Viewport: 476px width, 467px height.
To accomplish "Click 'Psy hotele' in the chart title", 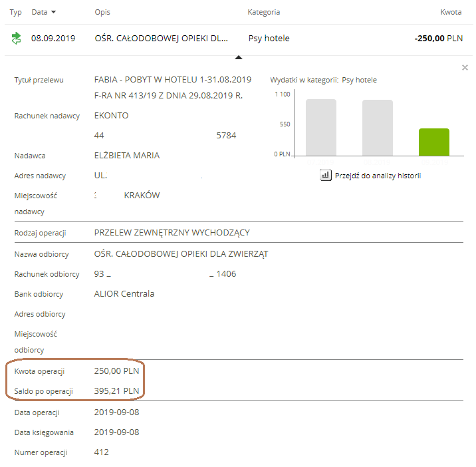I will [x=359, y=80].
